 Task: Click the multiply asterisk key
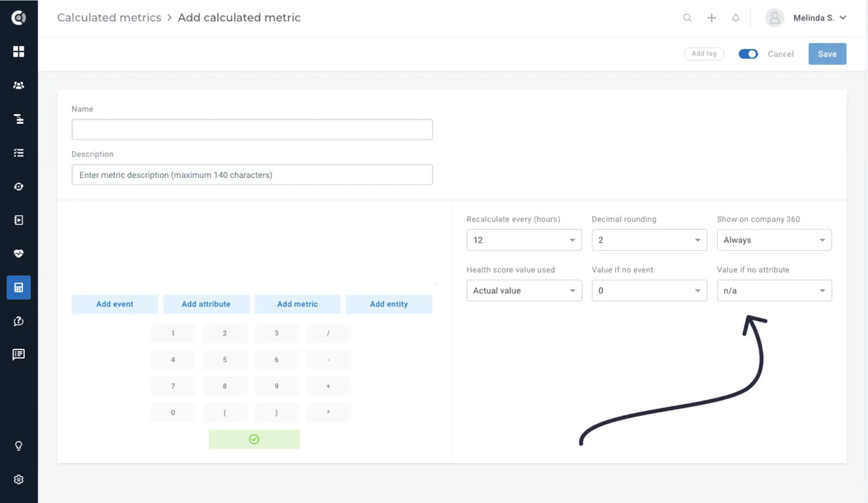tap(328, 412)
